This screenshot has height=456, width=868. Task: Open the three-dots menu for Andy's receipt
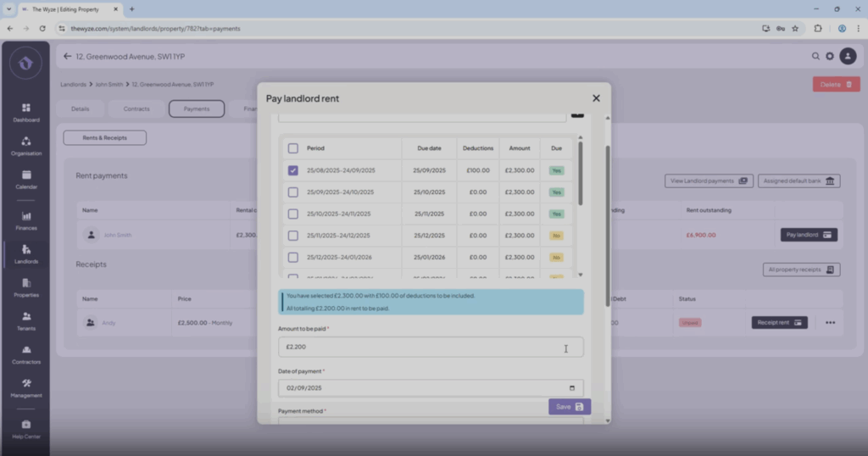tap(830, 323)
